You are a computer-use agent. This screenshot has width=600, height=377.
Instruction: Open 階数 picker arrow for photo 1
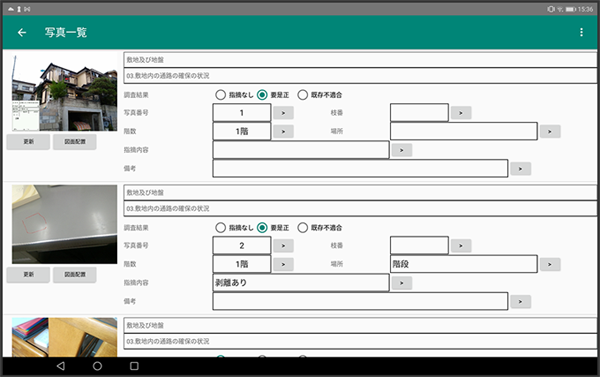(284, 131)
